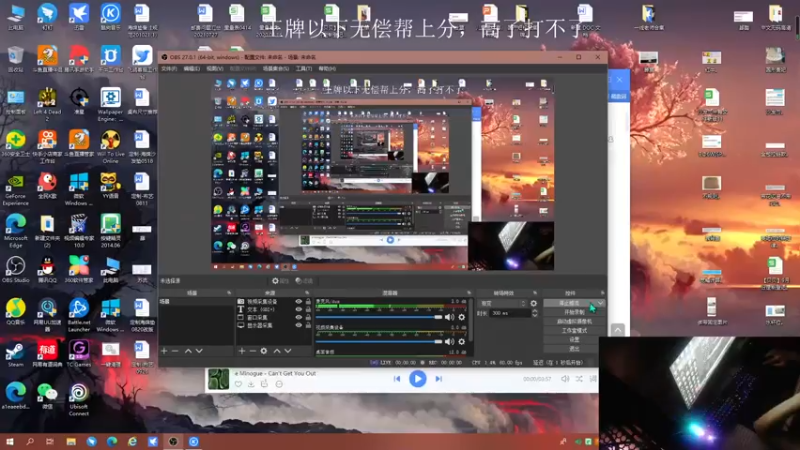The height and width of the screenshot is (450, 800).
Task: Like the current song with heart icon
Action: click(x=238, y=384)
